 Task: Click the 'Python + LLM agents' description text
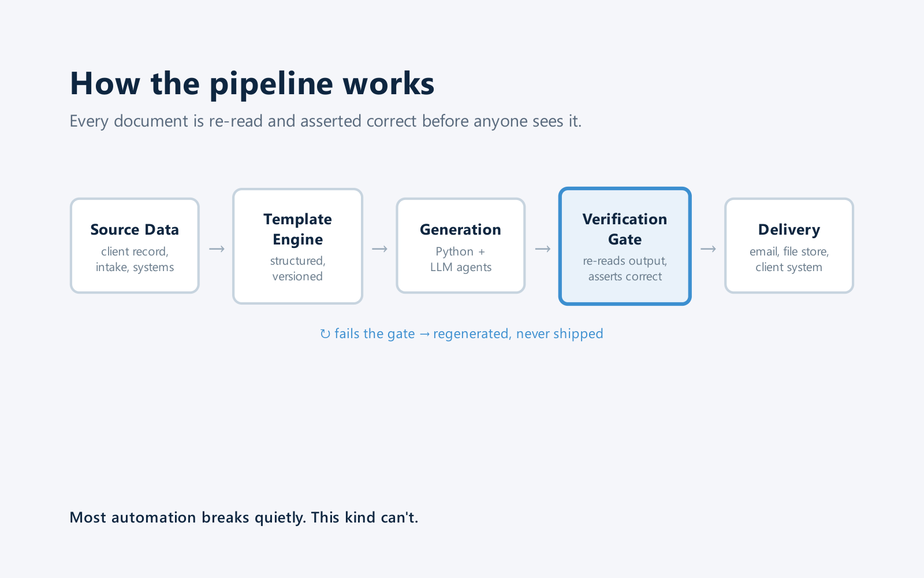click(x=461, y=260)
